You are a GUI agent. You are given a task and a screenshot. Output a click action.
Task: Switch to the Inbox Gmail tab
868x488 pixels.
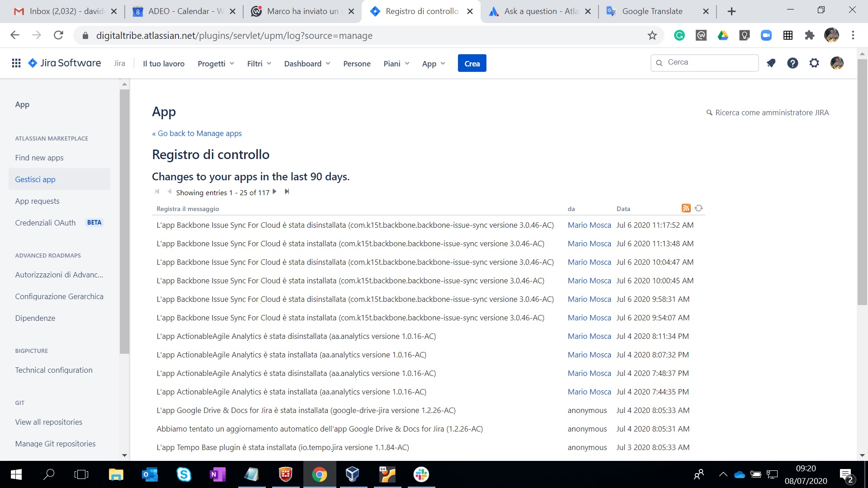coord(66,11)
